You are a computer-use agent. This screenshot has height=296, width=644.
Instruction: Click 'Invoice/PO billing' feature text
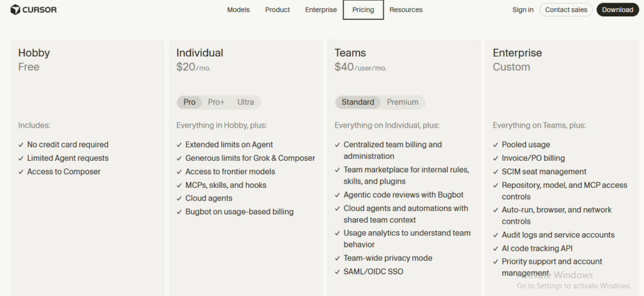coord(533,158)
